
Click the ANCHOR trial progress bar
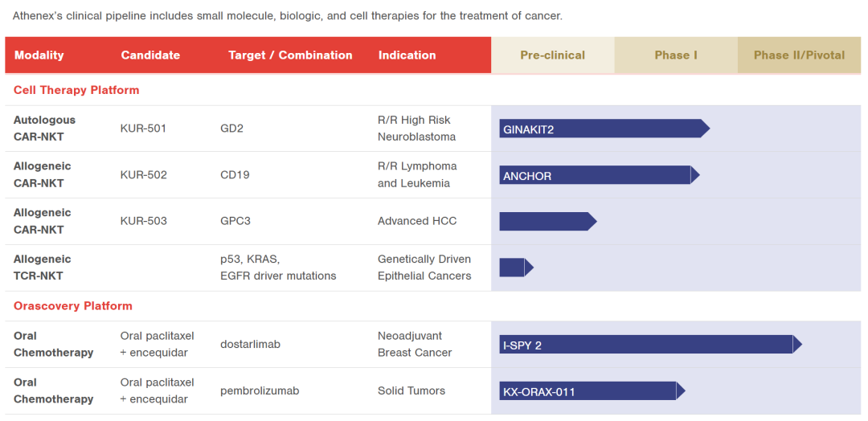click(600, 175)
